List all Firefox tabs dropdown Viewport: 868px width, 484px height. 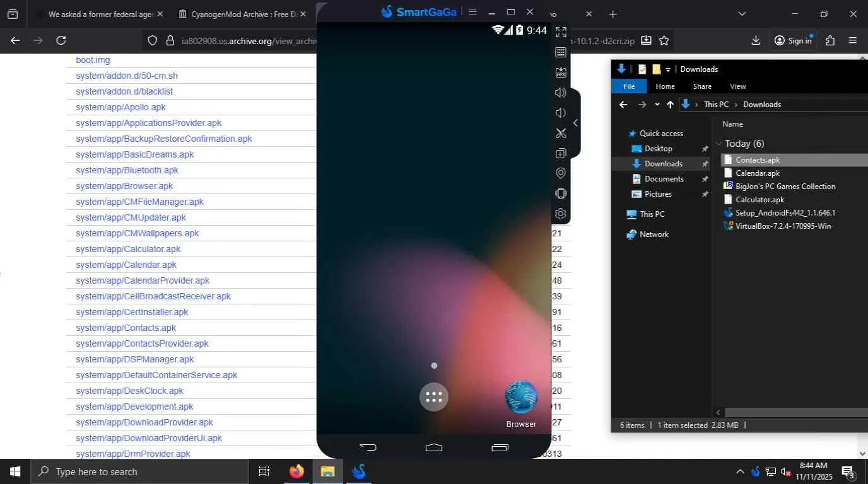pos(742,14)
